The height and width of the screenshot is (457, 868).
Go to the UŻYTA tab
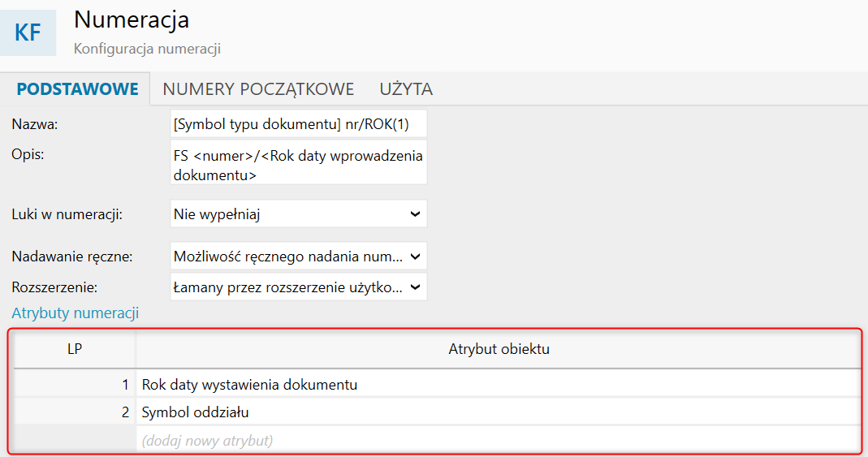406,89
